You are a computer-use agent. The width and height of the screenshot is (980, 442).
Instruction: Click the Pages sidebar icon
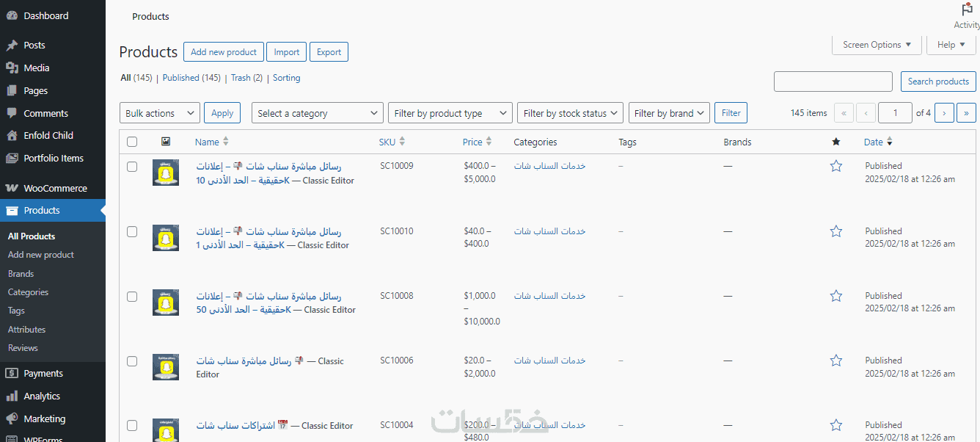12,91
